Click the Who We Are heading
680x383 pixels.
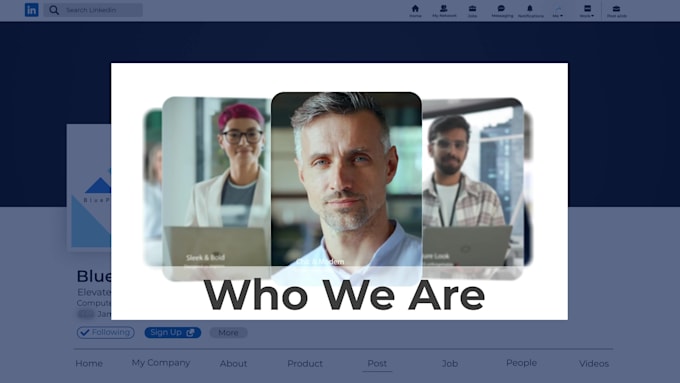coord(344,295)
